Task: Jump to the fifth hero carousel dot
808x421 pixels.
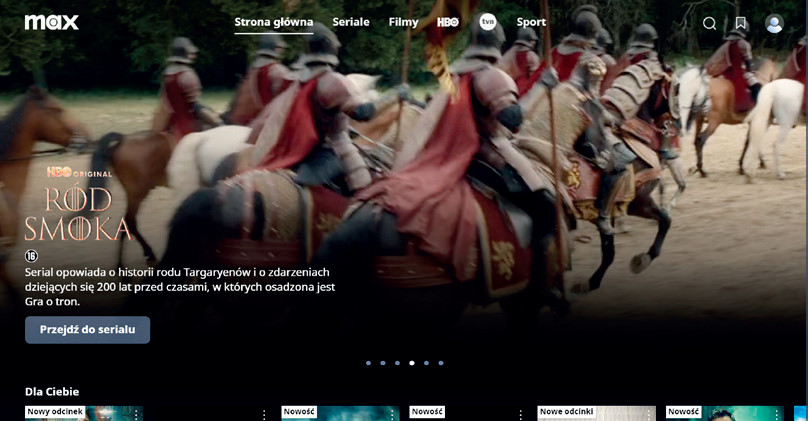Action: [x=426, y=363]
